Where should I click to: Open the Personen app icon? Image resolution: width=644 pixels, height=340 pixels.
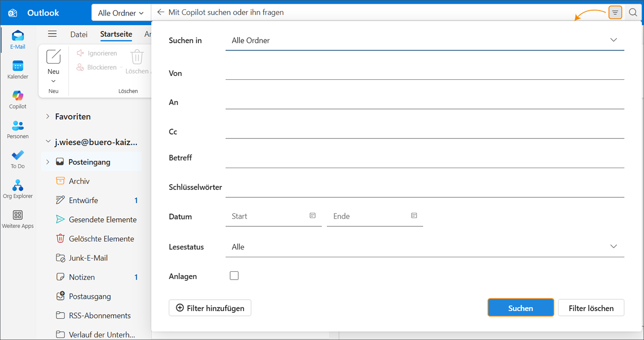point(18,129)
